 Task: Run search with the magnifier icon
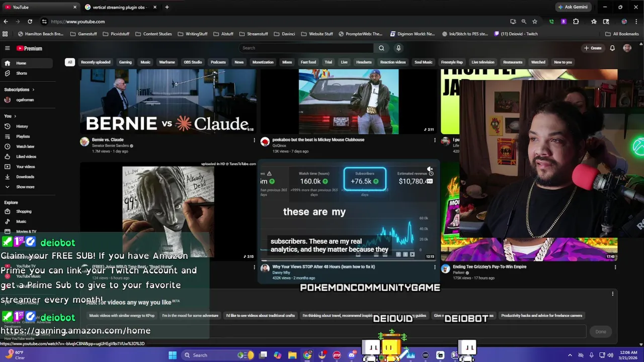tap(381, 48)
